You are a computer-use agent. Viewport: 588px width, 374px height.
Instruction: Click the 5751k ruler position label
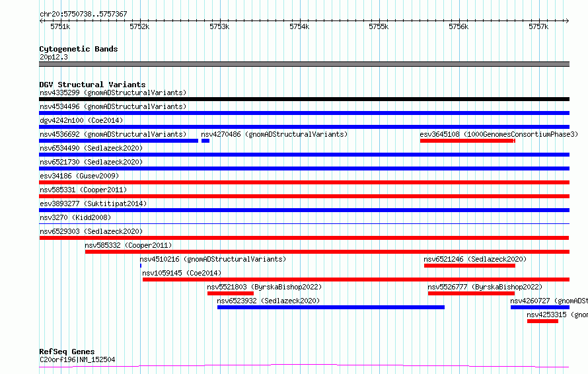tap(60, 26)
